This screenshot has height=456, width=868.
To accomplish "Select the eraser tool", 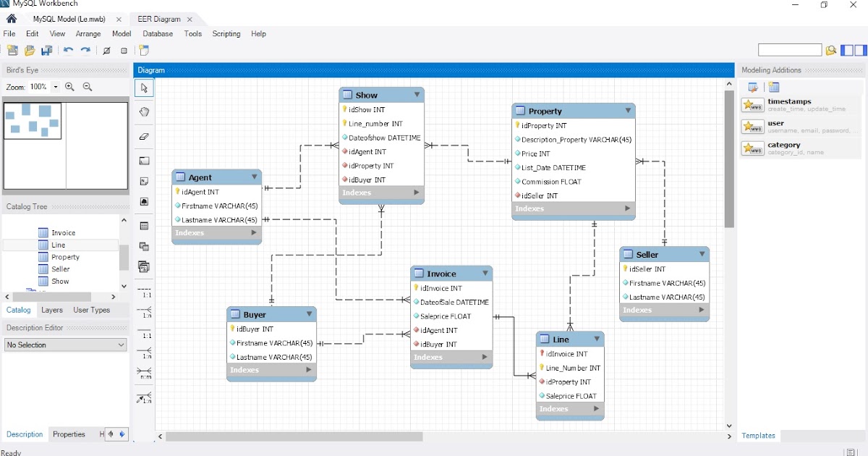I will point(144,135).
